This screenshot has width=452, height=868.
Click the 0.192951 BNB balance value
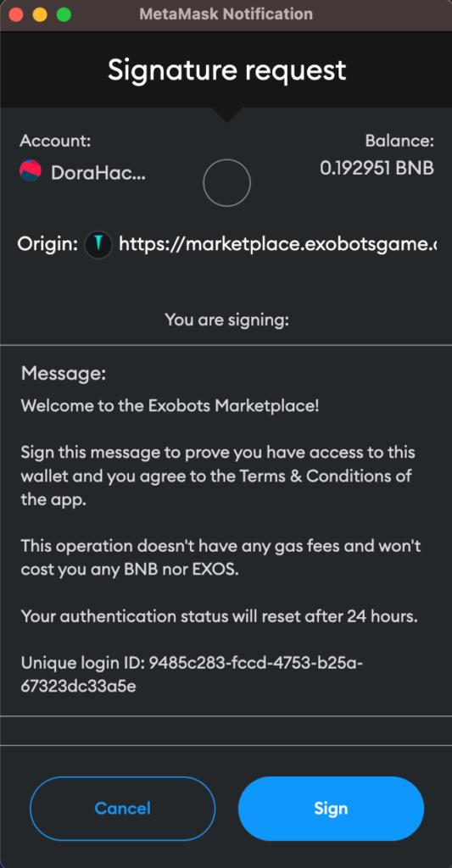377,168
